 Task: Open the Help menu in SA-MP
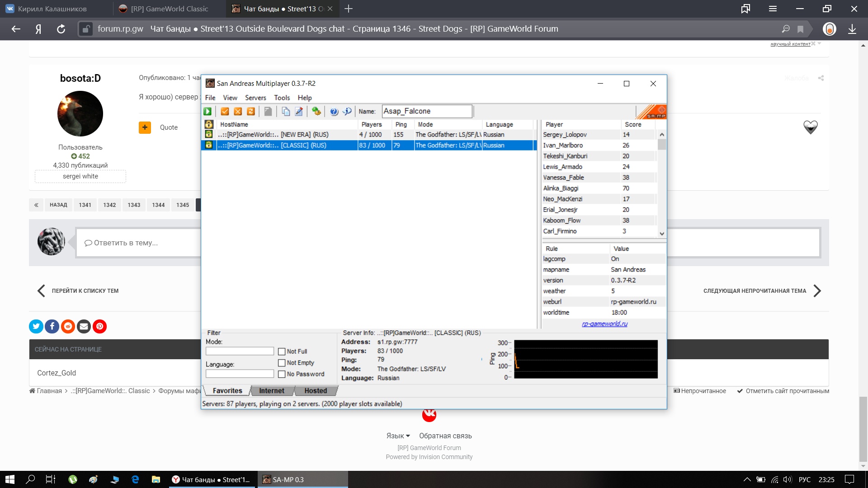tap(305, 98)
